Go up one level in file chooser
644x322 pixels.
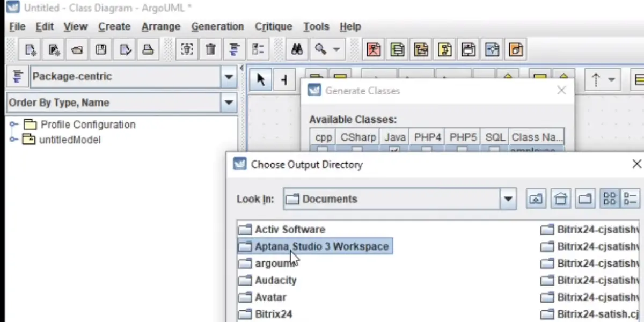[x=536, y=199]
